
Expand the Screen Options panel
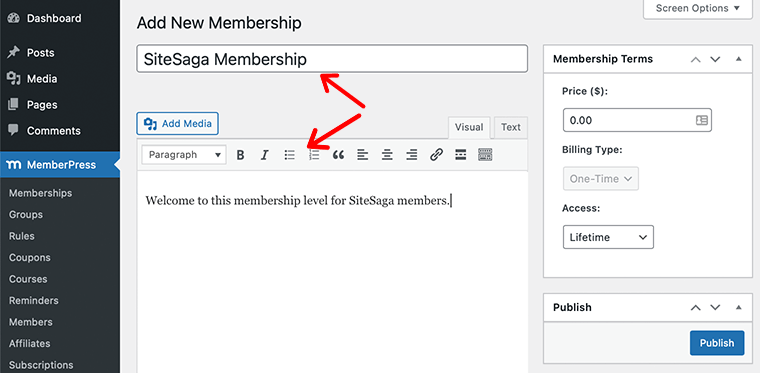click(697, 8)
